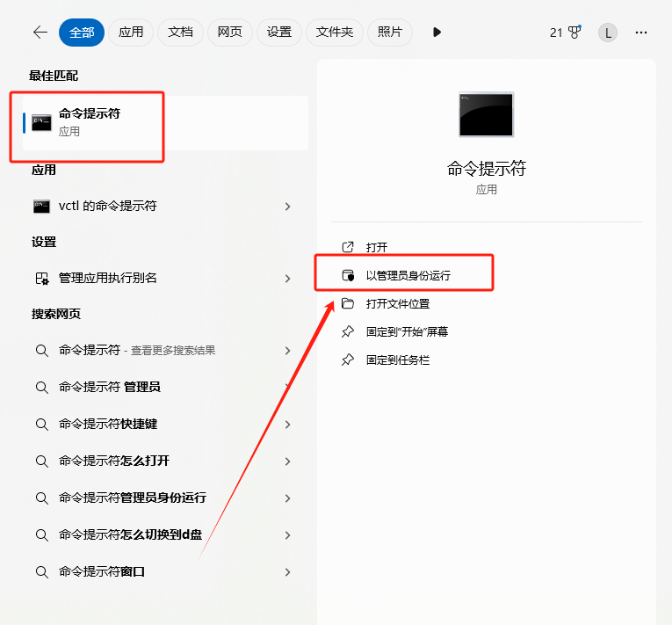Click search icon beside 命令提示符怎么切换到d盘

point(41,535)
